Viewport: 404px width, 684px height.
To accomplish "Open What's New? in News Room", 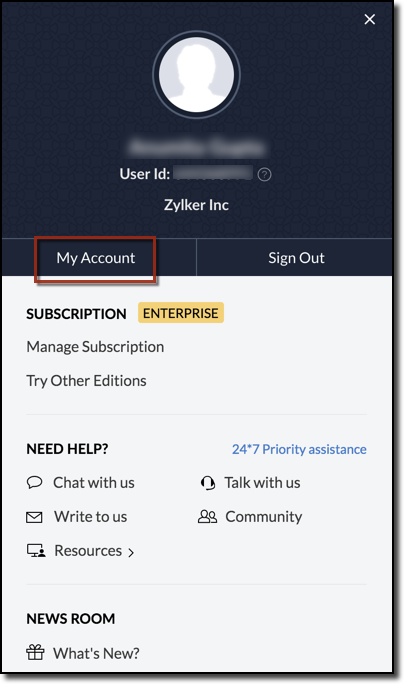I will 96,653.
